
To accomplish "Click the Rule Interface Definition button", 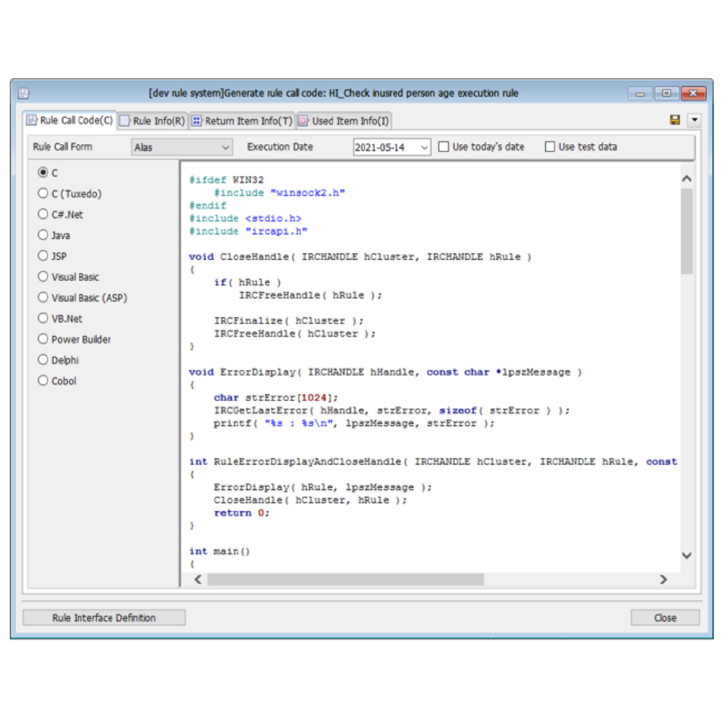I will tap(103, 617).
